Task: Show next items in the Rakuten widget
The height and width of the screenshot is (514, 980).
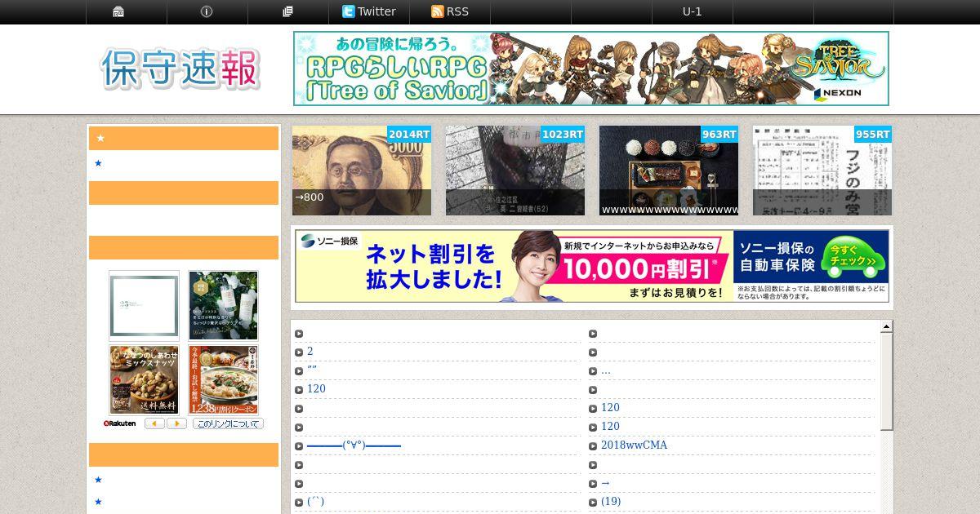Action: pyautogui.click(x=176, y=424)
